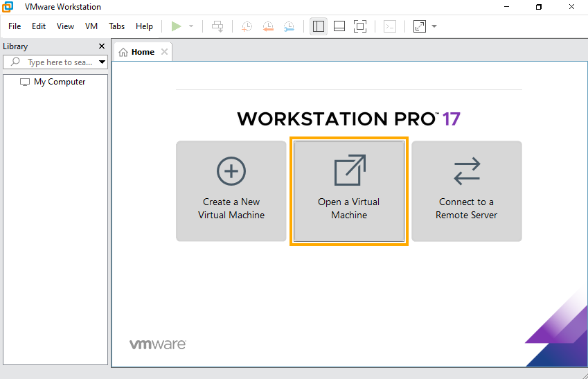588x379 pixels.
Task: Click Create a New Virtual Machine
Action: (x=231, y=191)
